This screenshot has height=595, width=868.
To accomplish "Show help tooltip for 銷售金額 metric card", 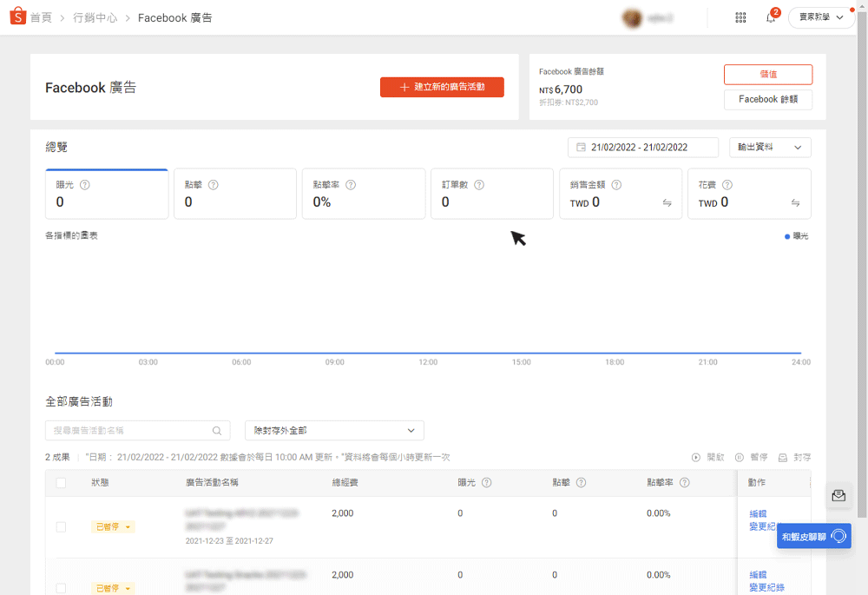I will tap(616, 185).
